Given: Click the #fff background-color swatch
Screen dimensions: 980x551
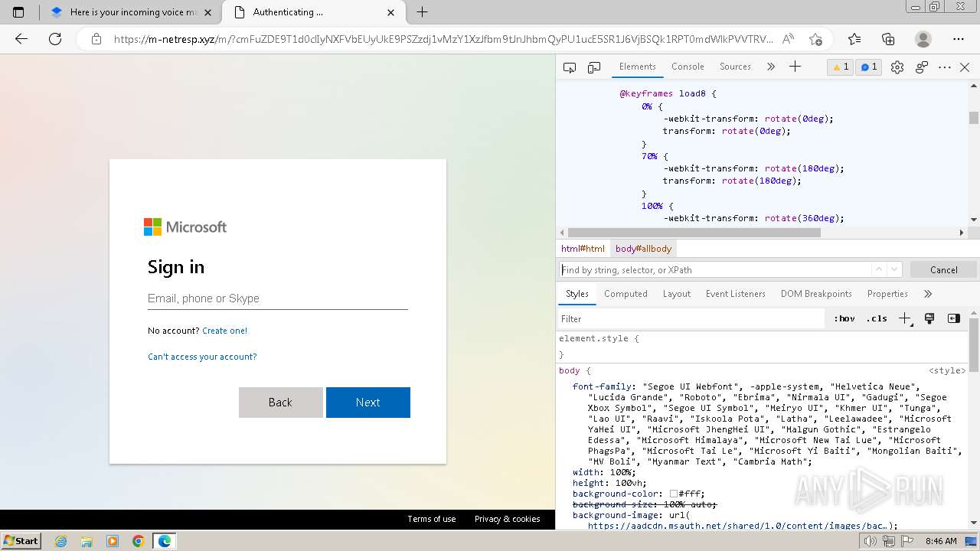Looking at the screenshot, I should pyautogui.click(x=674, y=494).
